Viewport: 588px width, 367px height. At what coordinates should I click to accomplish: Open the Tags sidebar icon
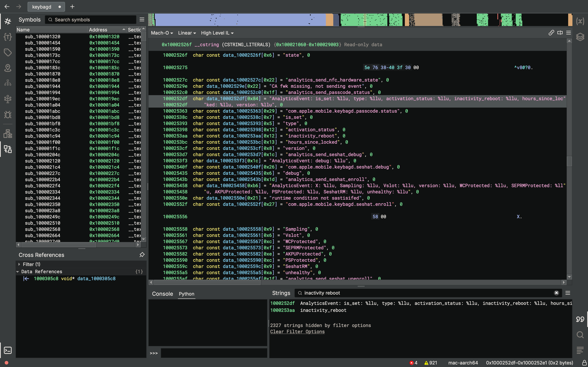point(8,52)
